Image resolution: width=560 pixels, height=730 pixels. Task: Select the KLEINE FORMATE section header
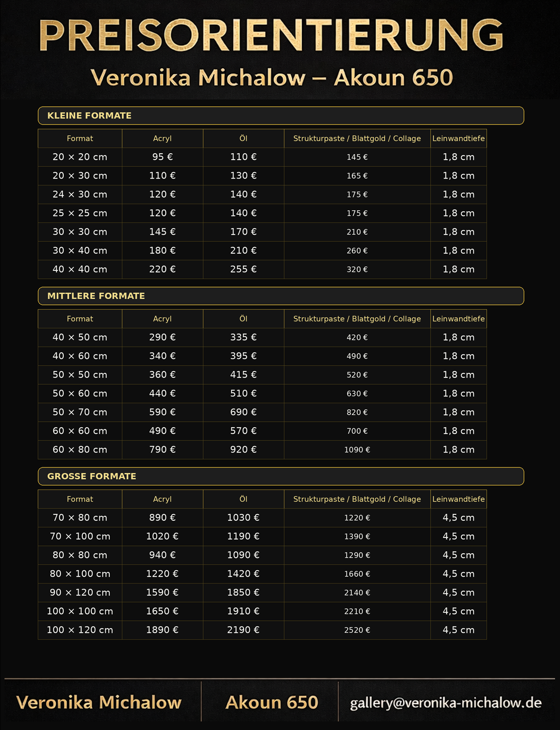(x=89, y=116)
